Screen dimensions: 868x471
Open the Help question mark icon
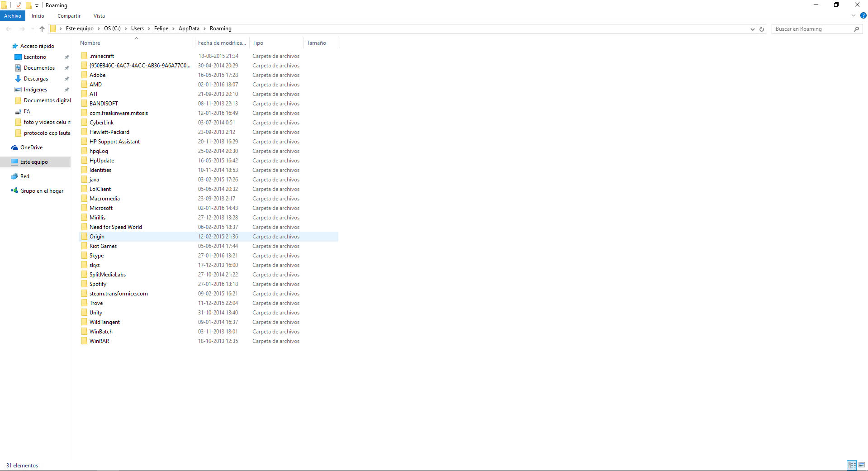pyautogui.click(x=863, y=15)
